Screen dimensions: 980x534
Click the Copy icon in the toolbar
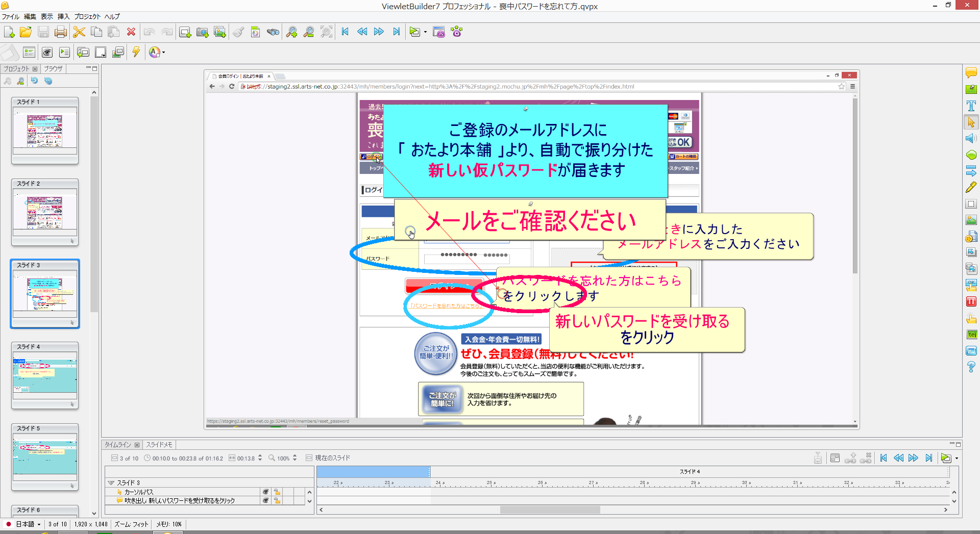96,32
